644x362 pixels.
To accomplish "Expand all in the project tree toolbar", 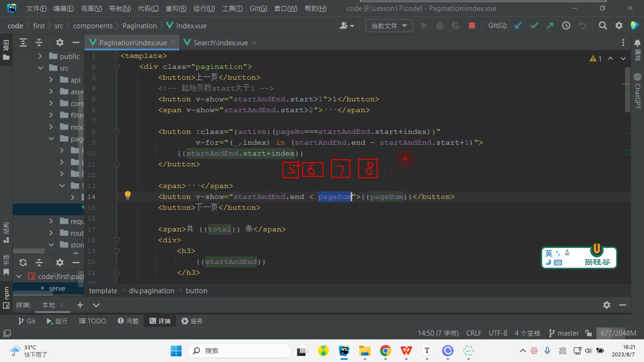I will click(x=23, y=42).
